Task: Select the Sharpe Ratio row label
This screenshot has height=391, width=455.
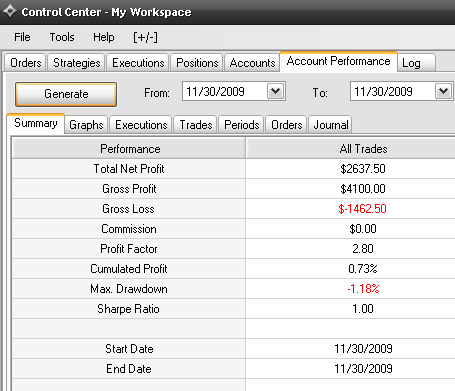Action: click(x=128, y=309)
